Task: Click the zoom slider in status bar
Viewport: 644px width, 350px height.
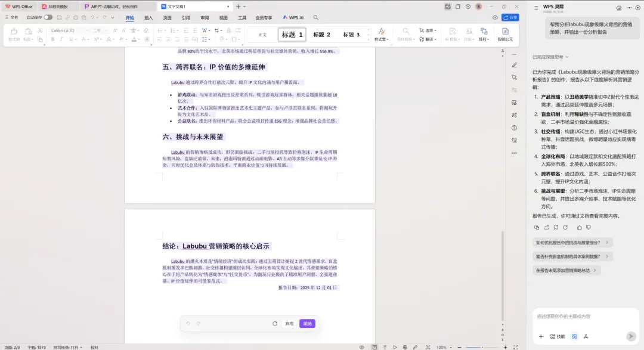Action: pyautogui.click(x=482, y=348)
